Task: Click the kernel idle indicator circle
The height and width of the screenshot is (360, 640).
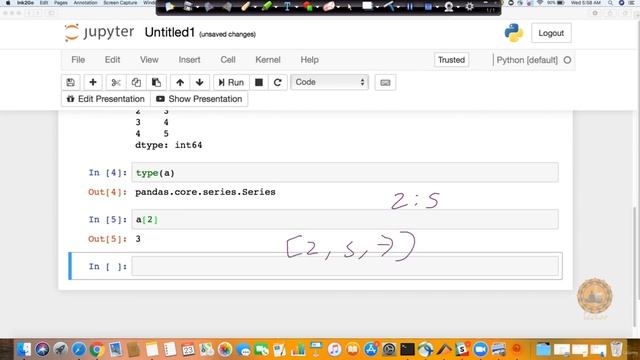Action: (567, 60)
